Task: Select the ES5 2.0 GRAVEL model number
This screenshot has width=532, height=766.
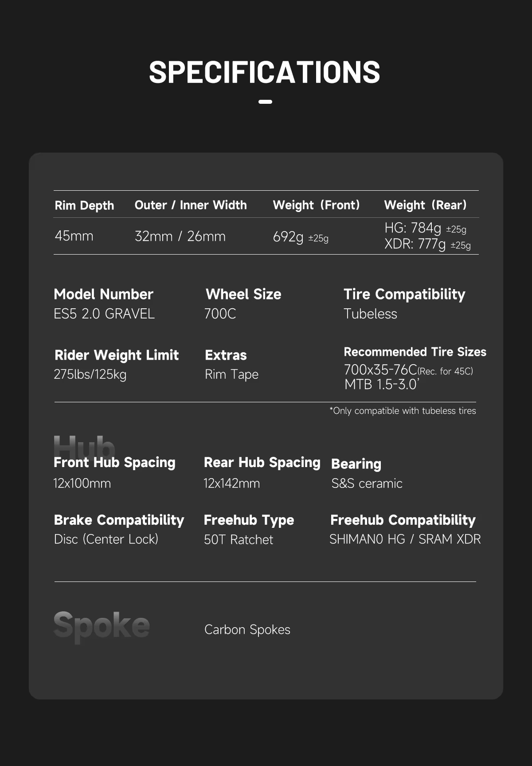Action: (104, 314)
